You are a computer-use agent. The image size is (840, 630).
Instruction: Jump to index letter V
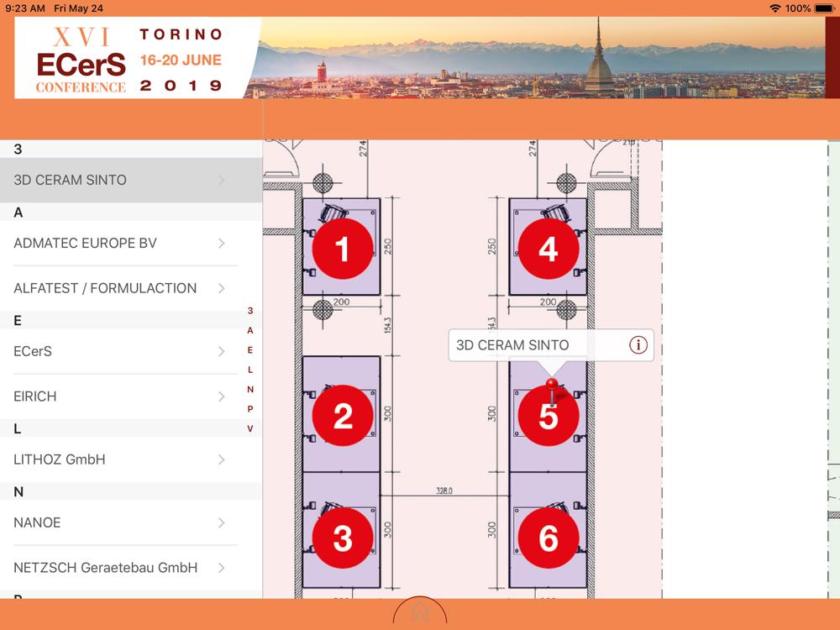tap(250, 428)
